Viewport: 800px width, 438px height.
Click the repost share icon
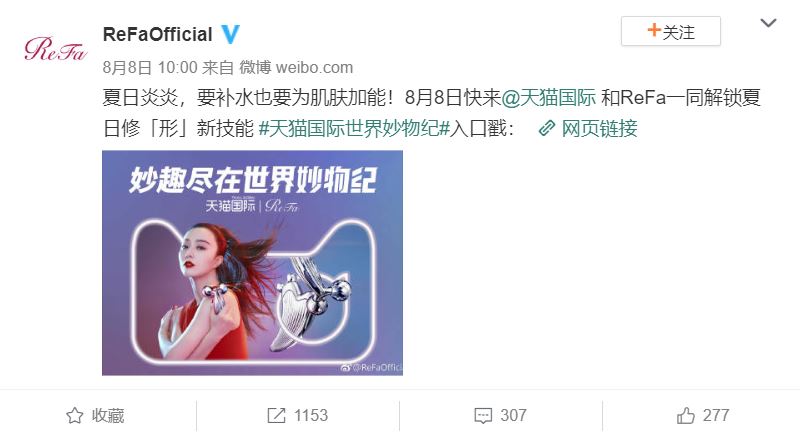277,416
